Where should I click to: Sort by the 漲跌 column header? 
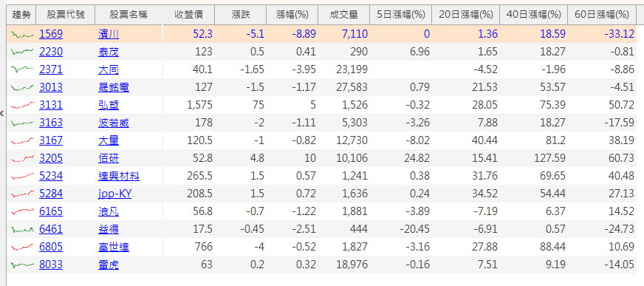tap(241, 15)
